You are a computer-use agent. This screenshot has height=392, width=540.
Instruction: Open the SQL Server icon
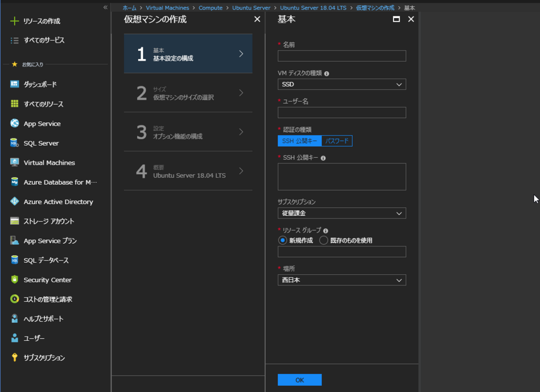click(x=14, y=143)
